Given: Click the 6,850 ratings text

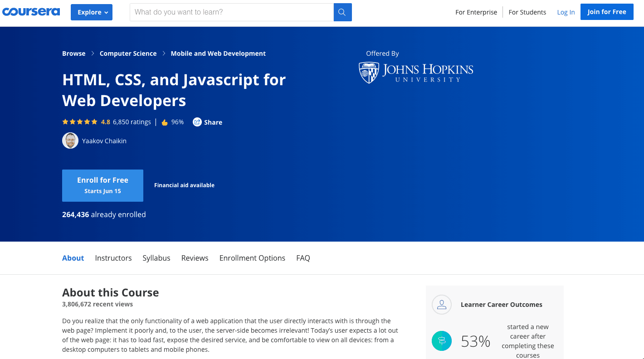Looking at the screenshot, I should pyautogui.click(x=132, y=122).
